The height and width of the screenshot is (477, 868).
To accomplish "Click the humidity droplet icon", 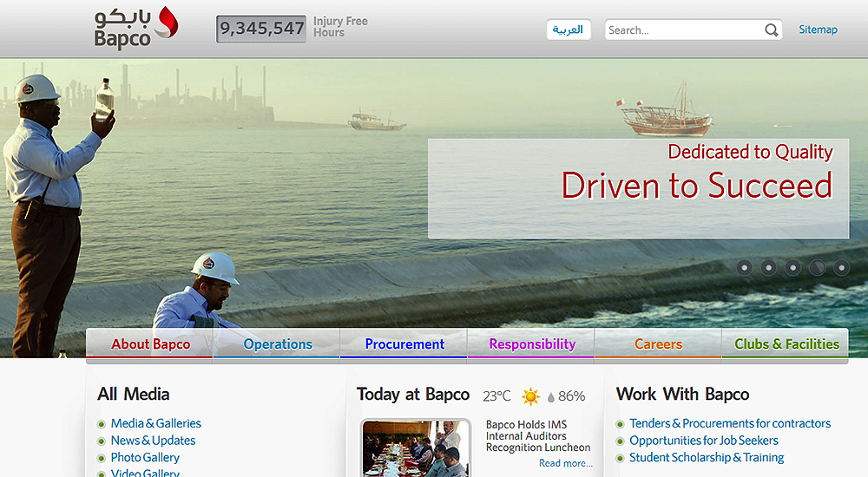I will [x=551, y=397].
